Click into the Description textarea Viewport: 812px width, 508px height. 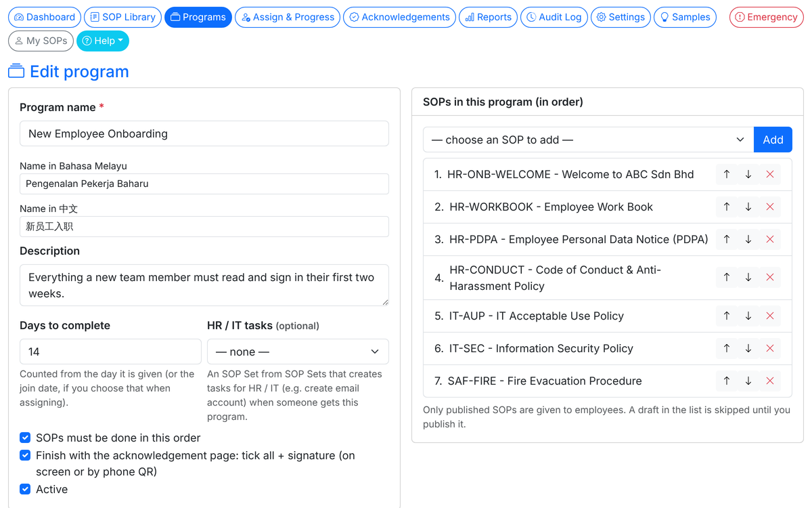point(204,285)
